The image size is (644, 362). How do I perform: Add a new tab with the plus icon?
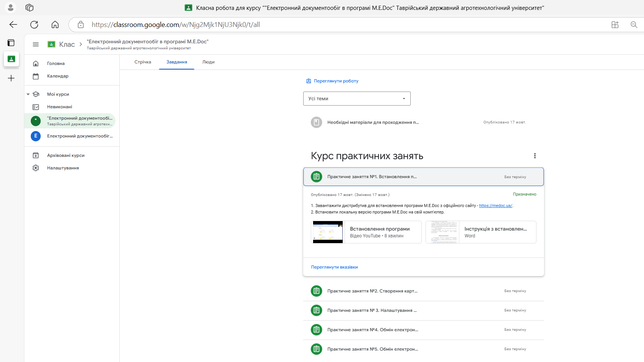(x=11, y=78)
